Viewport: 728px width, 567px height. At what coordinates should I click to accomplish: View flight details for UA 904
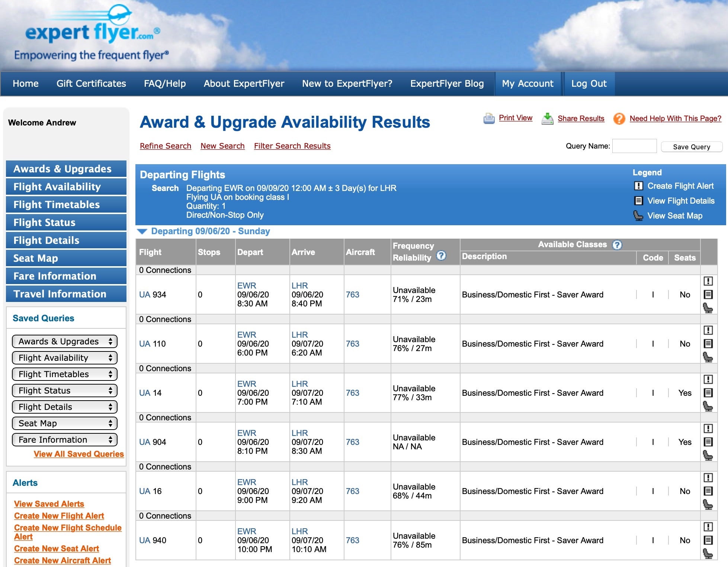point(708,442)
